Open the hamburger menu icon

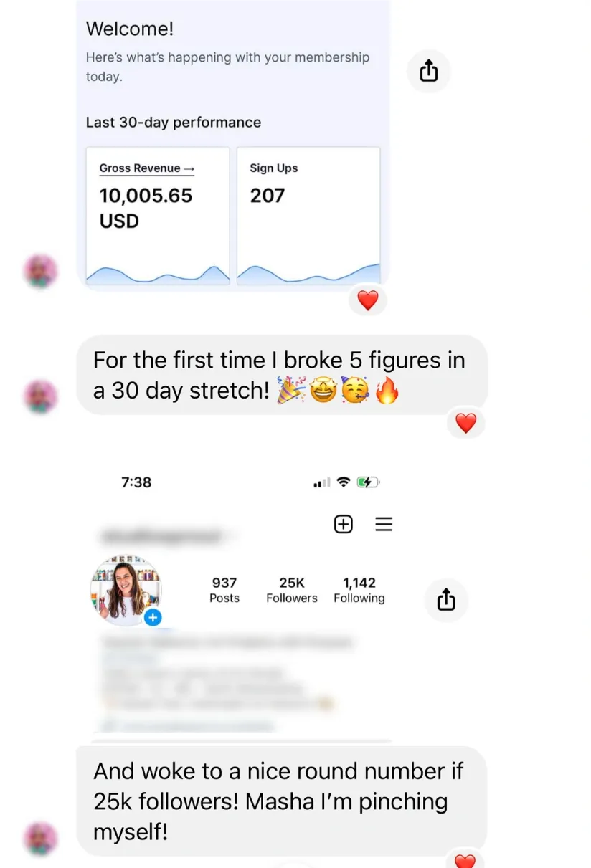[384, 524]
